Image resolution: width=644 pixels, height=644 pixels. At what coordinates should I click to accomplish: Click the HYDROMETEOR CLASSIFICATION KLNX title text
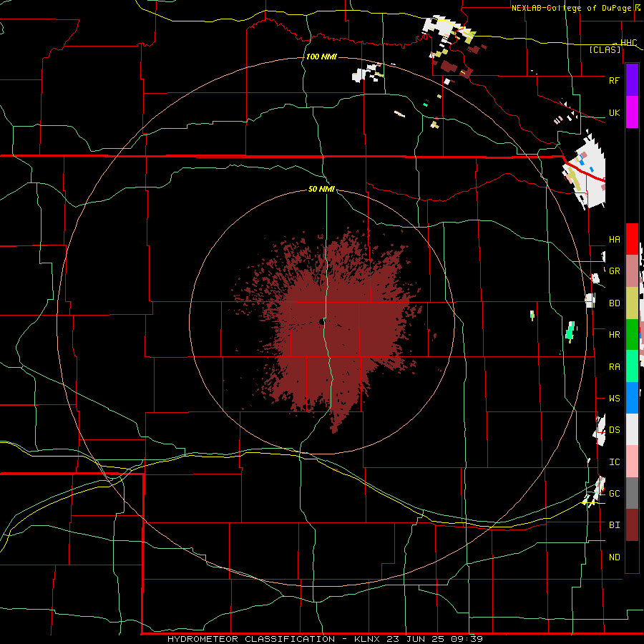(325, 639)
